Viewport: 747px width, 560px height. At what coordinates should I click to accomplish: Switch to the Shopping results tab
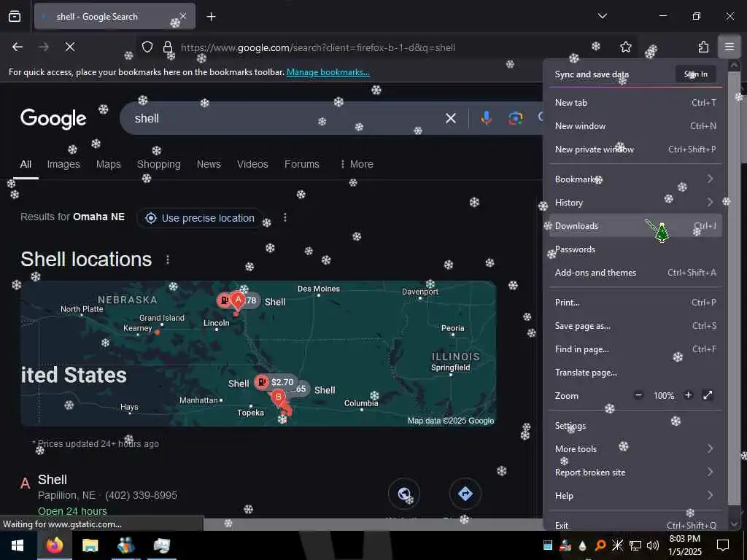pyautogui.click(x=158, y=164)
